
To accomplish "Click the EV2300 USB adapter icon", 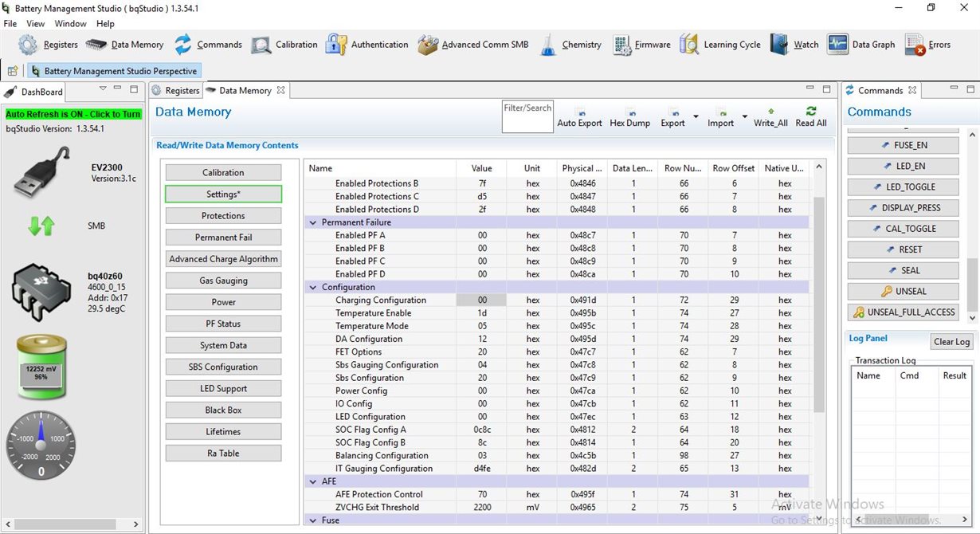I will [x=40, y=172].
